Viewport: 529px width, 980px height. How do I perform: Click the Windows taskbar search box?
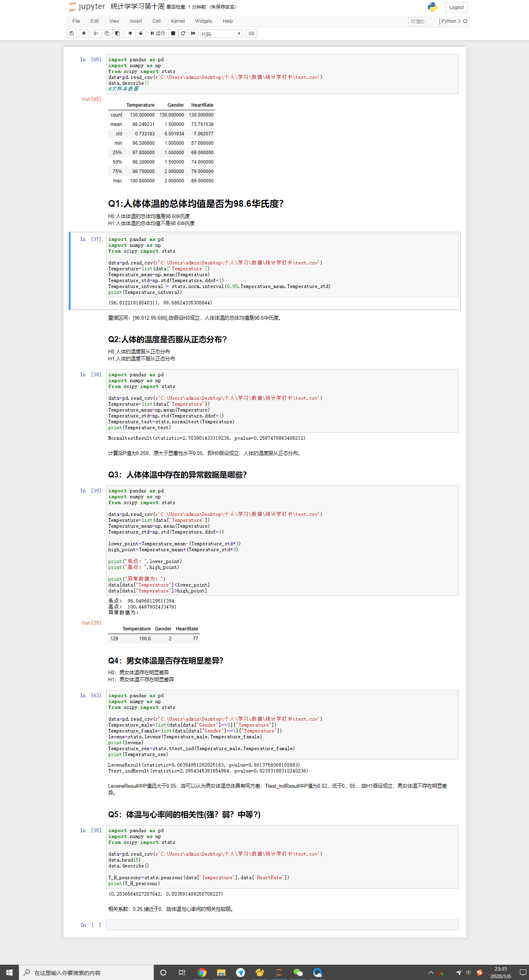click(86, 973)
